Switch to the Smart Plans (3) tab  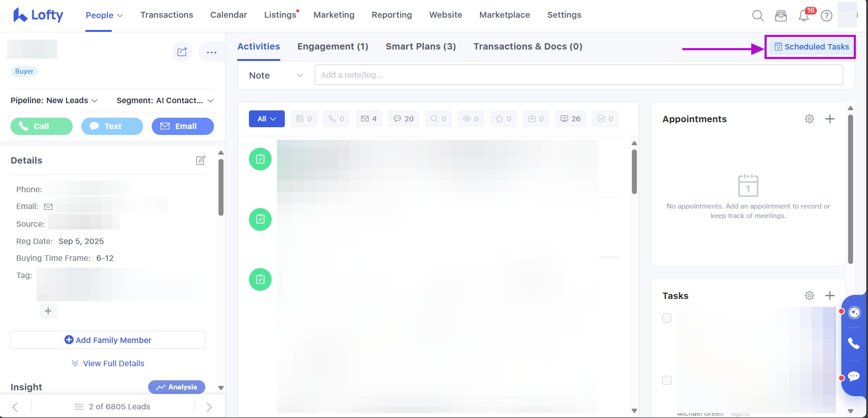click(421, 46)
